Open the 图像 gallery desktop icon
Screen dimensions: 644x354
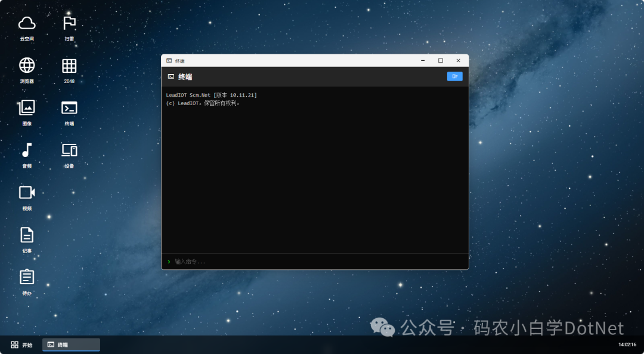click(x=27, y=113)
